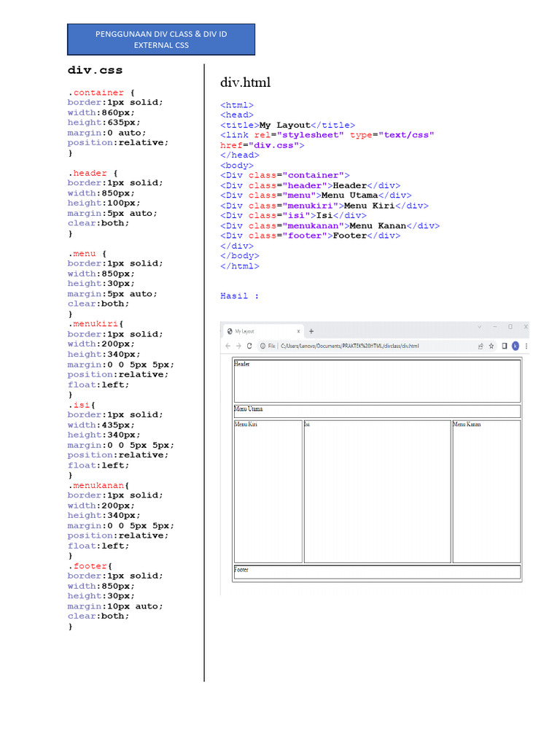This screenshot has height=747, width=560.
Task: Click the Isi content area
Action: pos(377,491)
